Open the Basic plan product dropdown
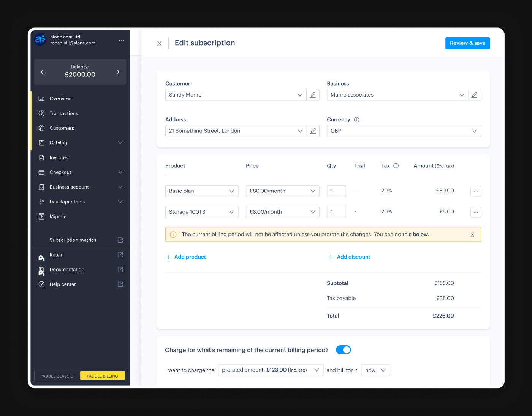The height and width of the screenshot is (416, 532). pos(202,191)
